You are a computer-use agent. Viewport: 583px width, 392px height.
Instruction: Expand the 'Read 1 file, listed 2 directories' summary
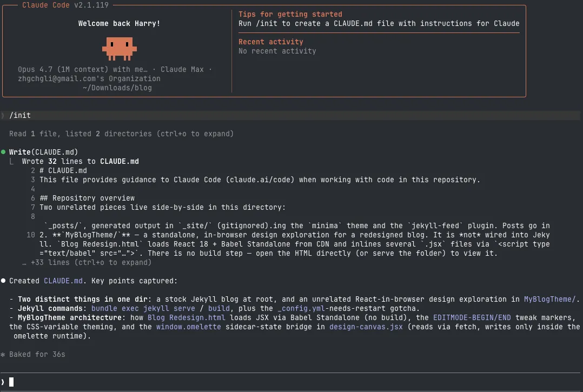click(121, 134)
